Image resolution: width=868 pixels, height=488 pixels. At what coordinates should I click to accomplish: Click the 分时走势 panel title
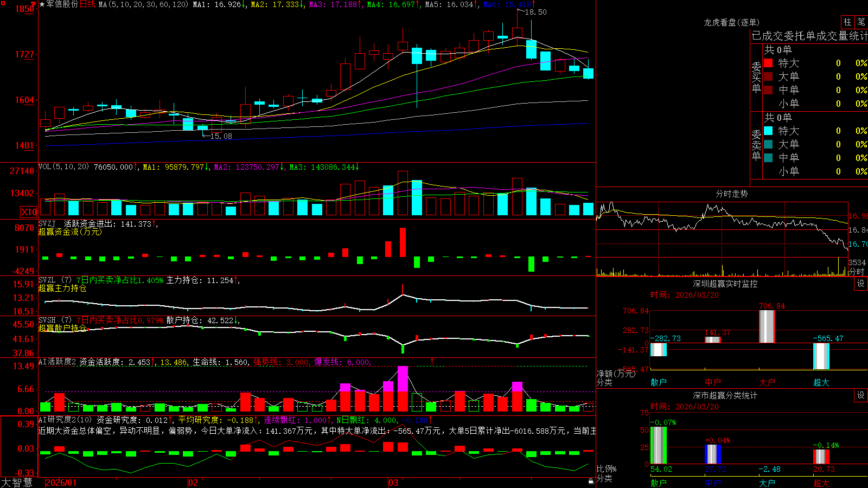[731, 194]
